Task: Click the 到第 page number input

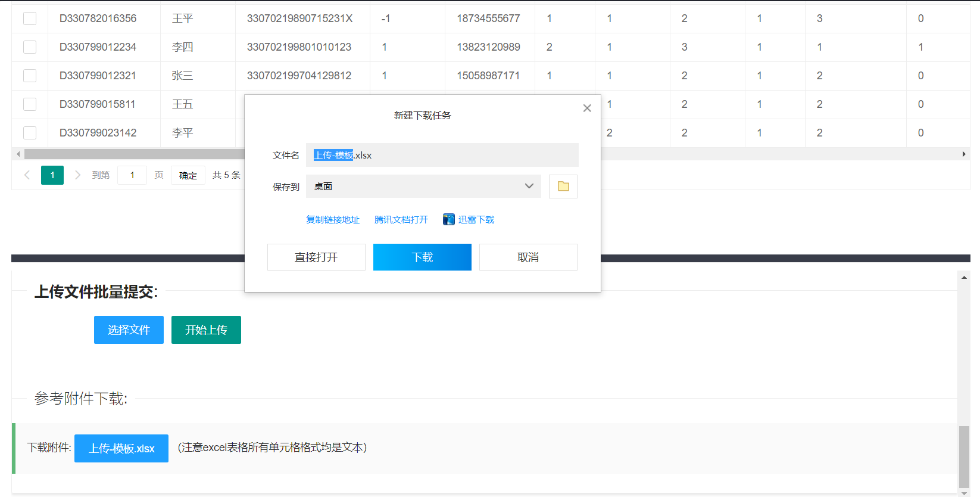Action: [x=132, y=175]
